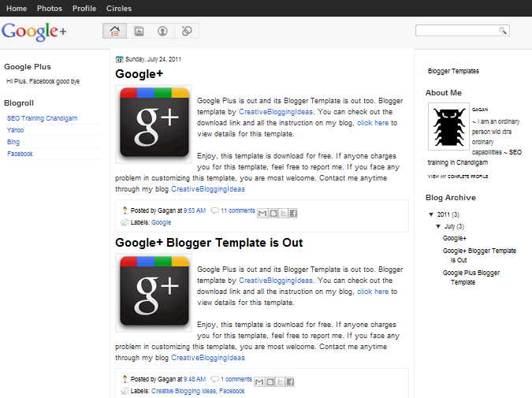Open the Google+ post title
Viewport: 532px width, 398px height.
click(x=139, y=74)
